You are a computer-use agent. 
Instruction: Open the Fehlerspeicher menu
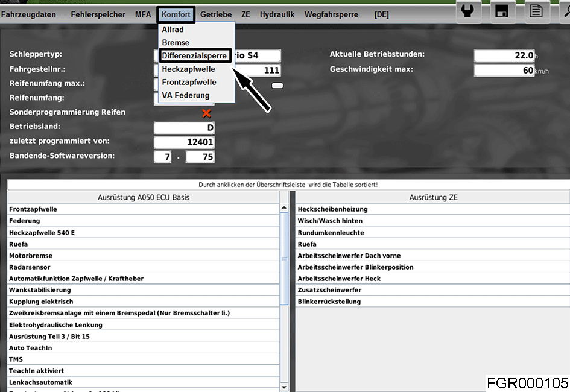98,14
